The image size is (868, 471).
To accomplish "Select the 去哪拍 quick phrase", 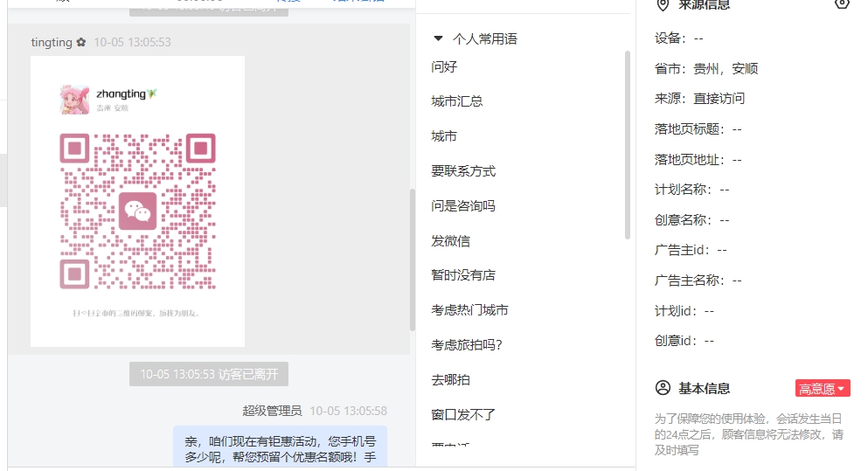I will (450, 379).
